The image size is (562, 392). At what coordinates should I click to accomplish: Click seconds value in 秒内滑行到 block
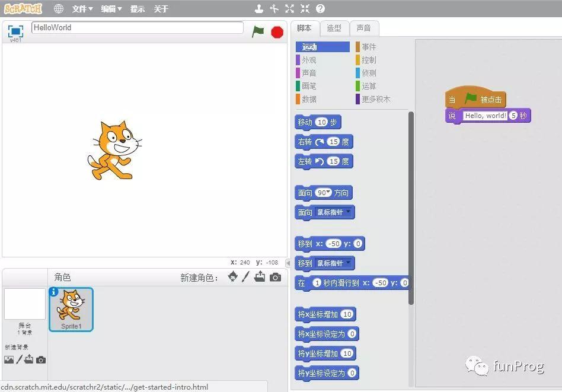[317, 283]
